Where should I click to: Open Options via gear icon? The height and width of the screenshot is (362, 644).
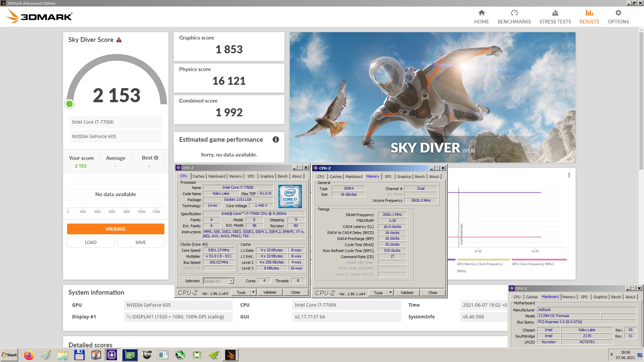[618, 13]
